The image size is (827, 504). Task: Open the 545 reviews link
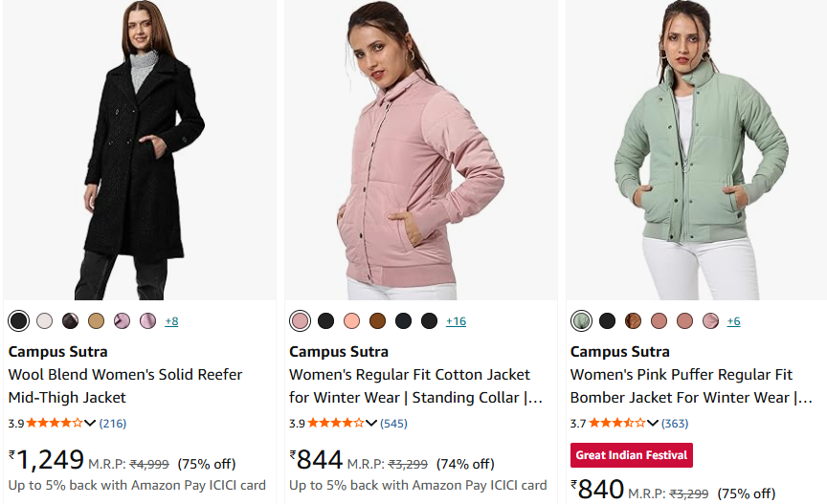pos(393,423)
